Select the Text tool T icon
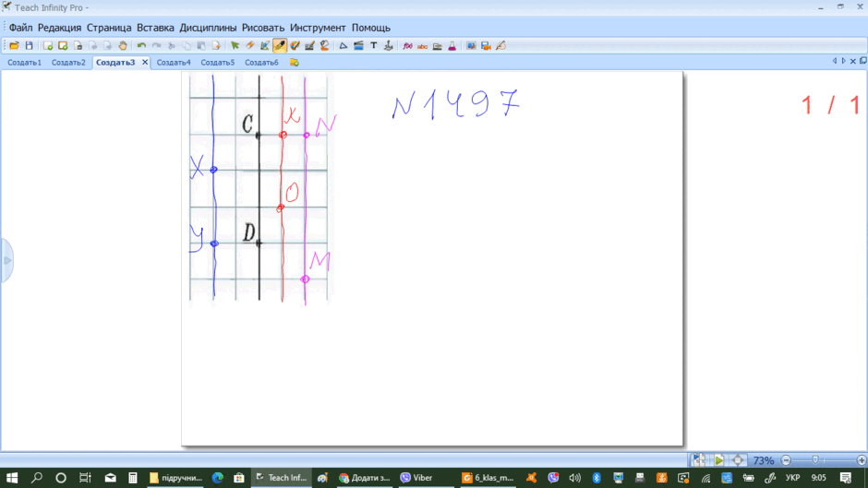 point(374,46)
